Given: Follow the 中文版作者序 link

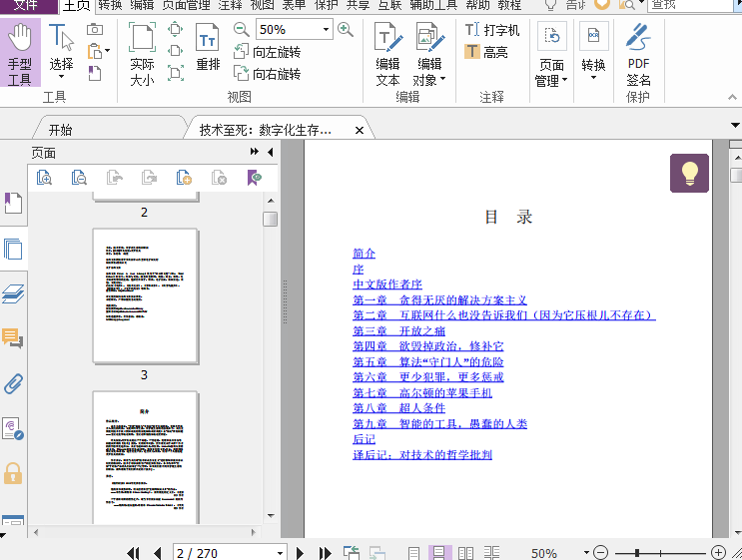Looking at the screenshot, I should 387,284.
